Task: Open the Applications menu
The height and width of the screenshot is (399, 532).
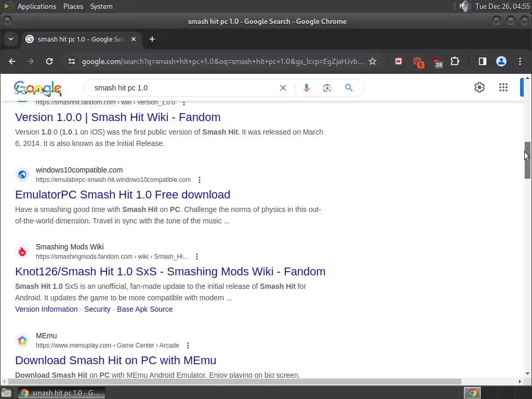Action: click(x=37, y=6)
